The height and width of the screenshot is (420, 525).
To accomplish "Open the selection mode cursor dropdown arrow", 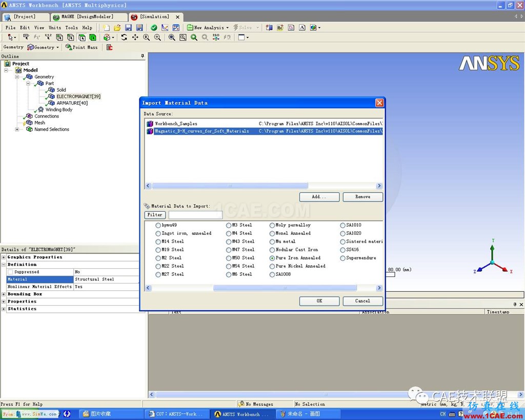I will click(x=15, y=37).
